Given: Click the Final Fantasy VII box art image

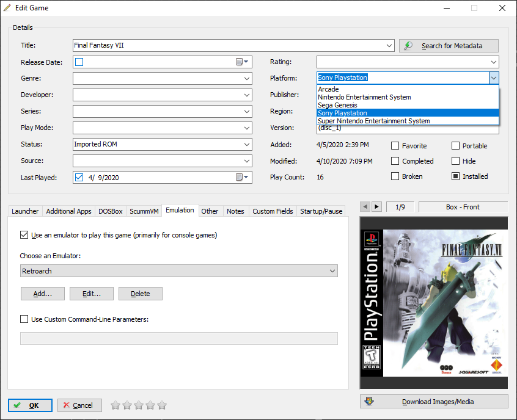Looking at the screenshot, I should tap(434, 303).
